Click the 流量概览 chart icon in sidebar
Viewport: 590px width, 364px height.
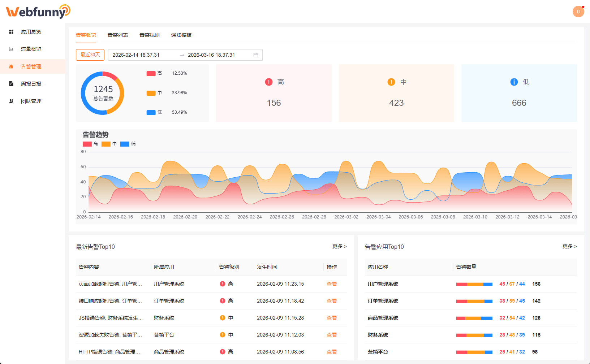tap(11, 49)
